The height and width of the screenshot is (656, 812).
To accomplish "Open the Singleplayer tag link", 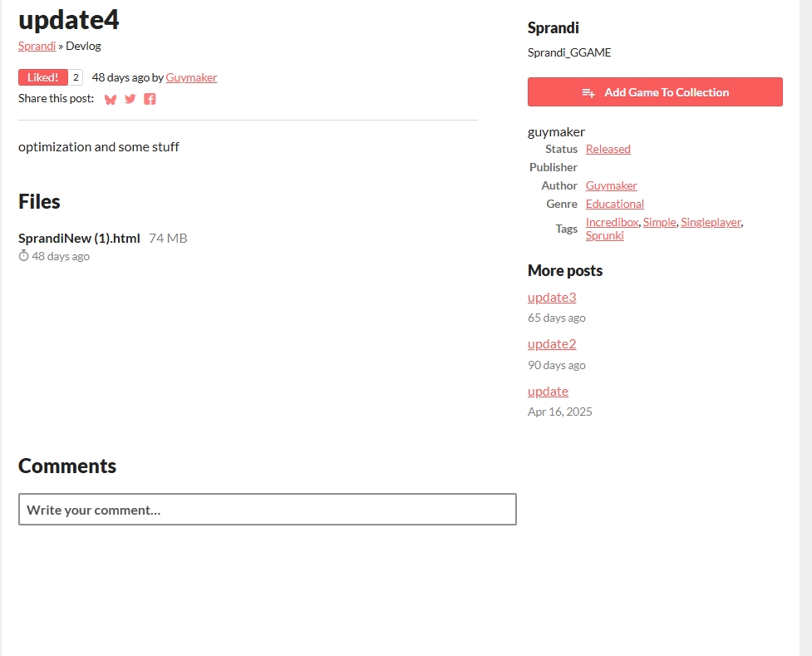I will (711, 222).
